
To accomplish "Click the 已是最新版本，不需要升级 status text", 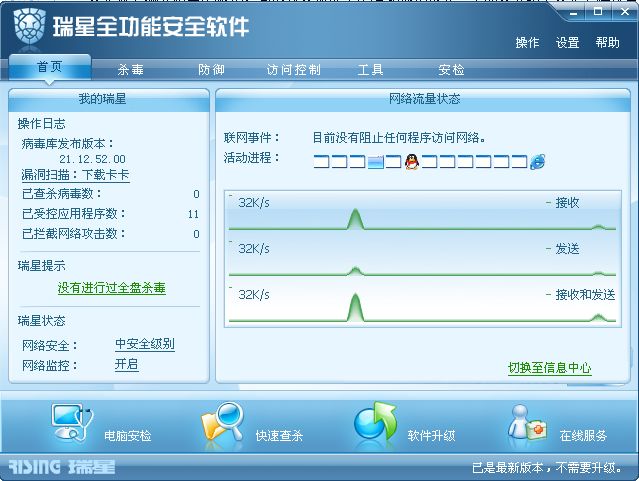I will (547, 468).
